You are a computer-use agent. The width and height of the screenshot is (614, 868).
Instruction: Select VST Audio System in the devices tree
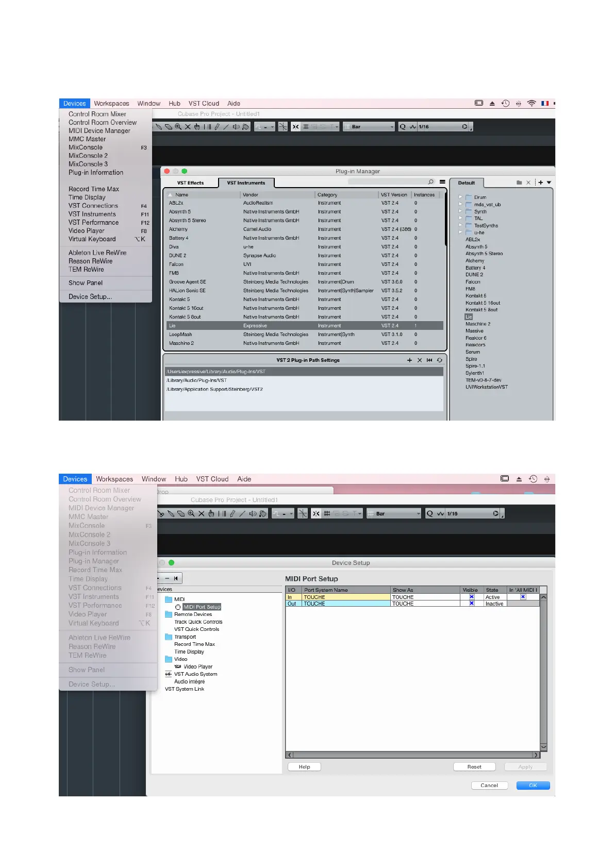195,674
